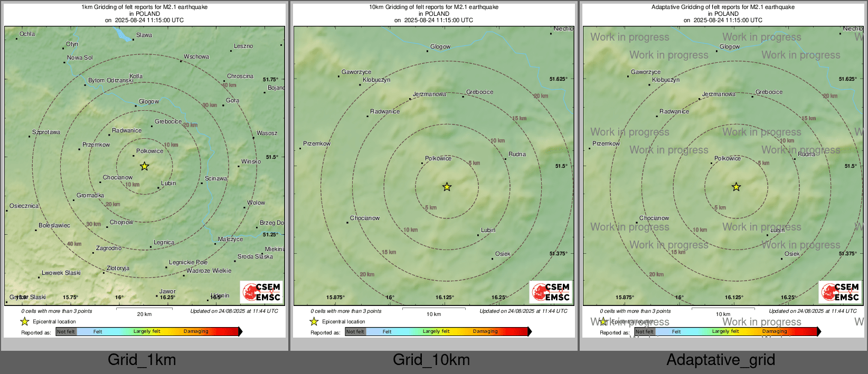Click the legend star icon under 10km map
The height and width of the screenshot is (374, 868).
click(314, 321)
